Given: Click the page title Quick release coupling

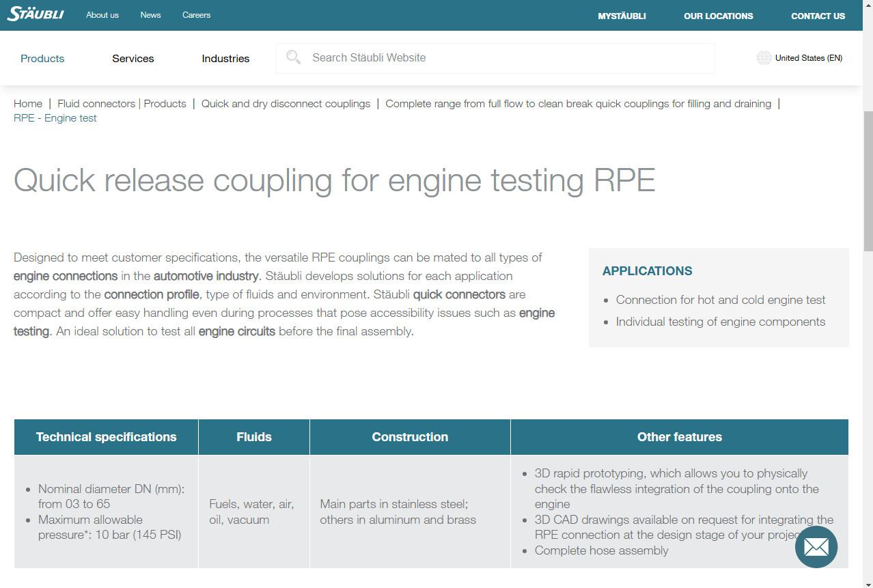Looking at the screenshot, I should tap(335, 180).
